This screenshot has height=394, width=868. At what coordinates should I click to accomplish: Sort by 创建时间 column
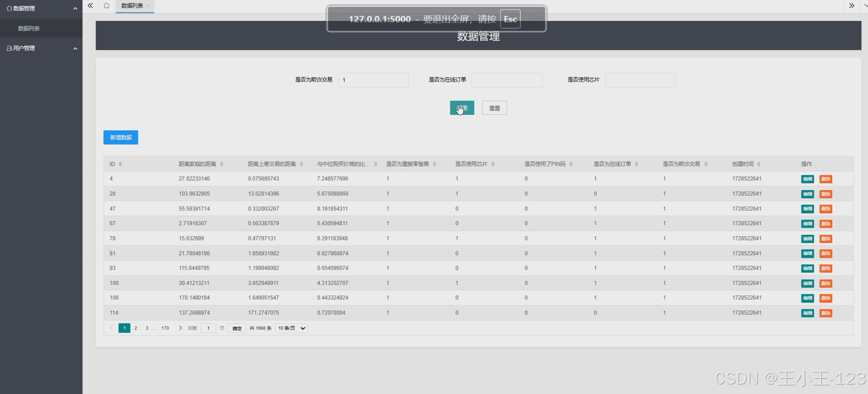[758, 164]
